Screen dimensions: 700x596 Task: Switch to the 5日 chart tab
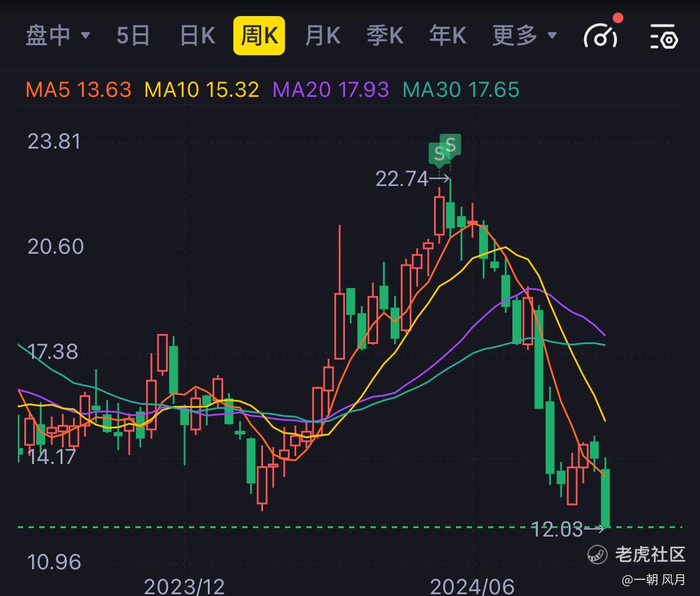point(133,35)
